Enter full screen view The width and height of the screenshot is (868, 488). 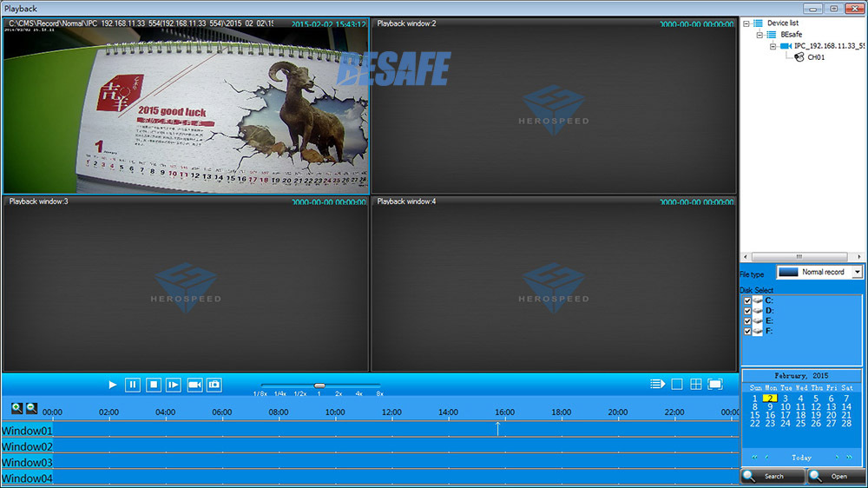(x=715, y=385)
